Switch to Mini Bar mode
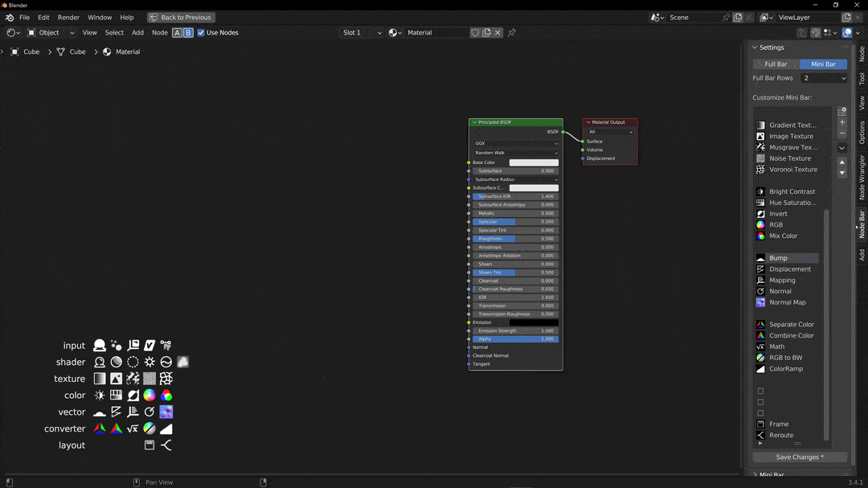Image resolution: width=868 pixels, height=488 pixels. 823,64
